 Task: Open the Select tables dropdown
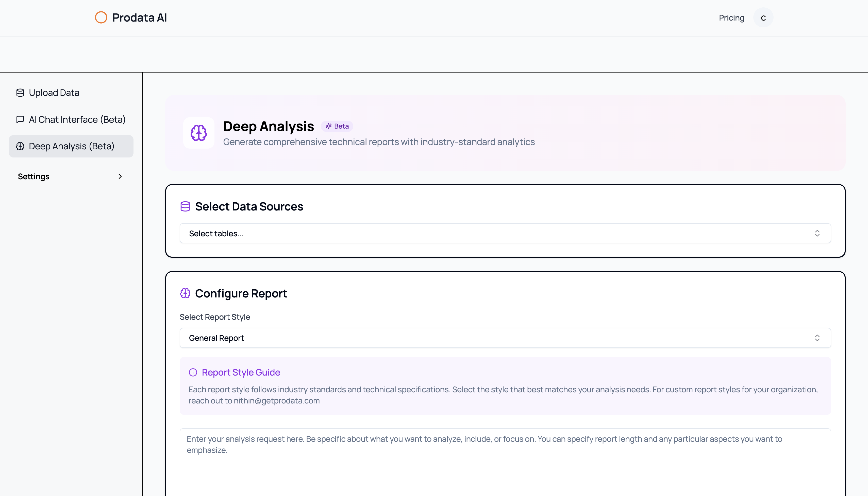pos(505,233)
